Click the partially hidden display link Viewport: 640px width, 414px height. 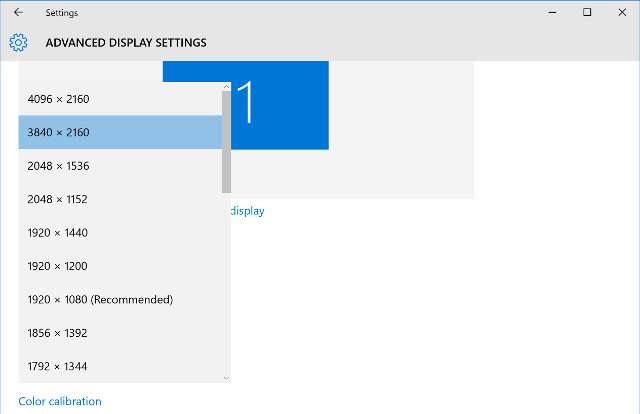[x=248, y=211]
